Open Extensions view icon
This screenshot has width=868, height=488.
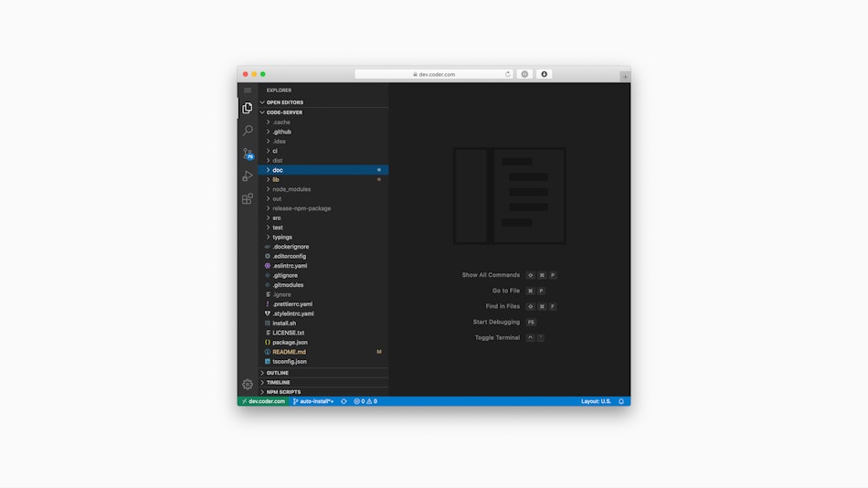point(248,199)
